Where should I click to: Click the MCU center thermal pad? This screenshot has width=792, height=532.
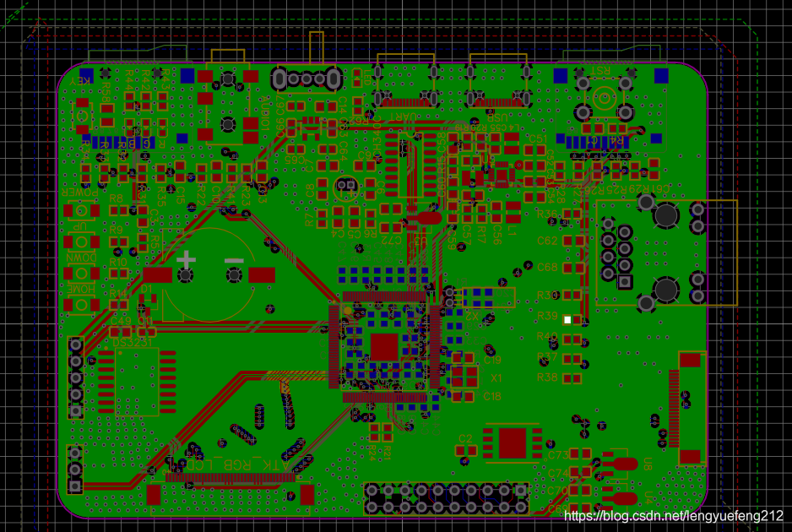384,347
